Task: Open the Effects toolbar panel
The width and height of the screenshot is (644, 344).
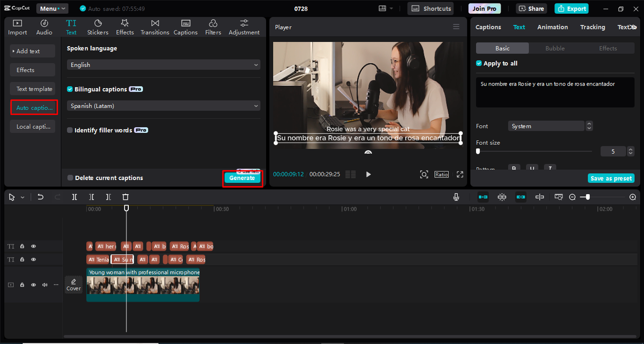Action: pyautogui.click(x=125, y=27)
